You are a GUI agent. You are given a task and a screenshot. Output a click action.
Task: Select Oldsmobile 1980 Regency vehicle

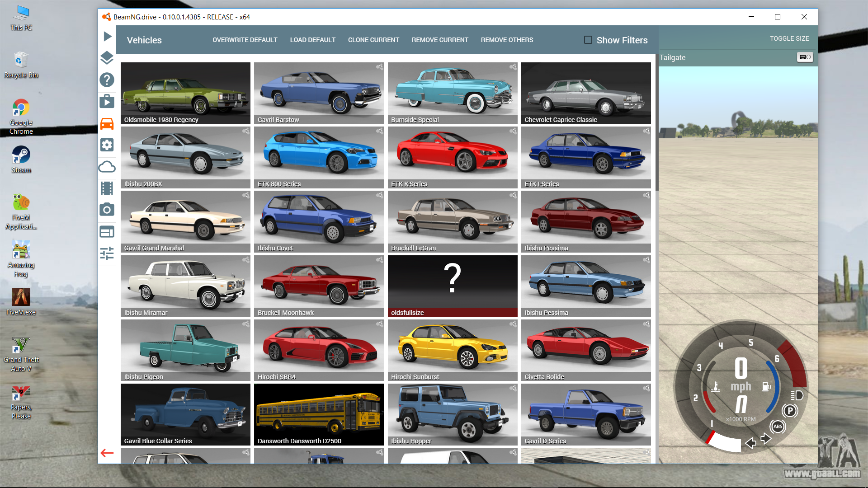click(185, 93)
